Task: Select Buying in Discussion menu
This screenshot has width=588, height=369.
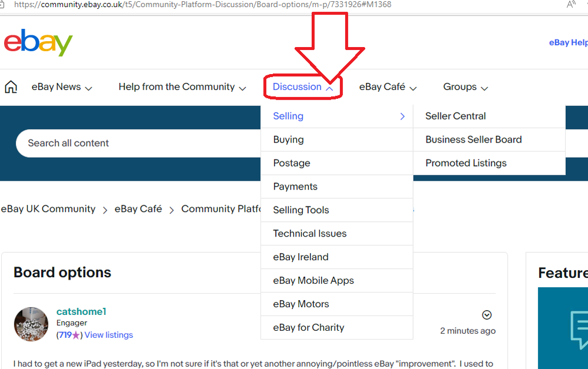Action: click(337, 139)
